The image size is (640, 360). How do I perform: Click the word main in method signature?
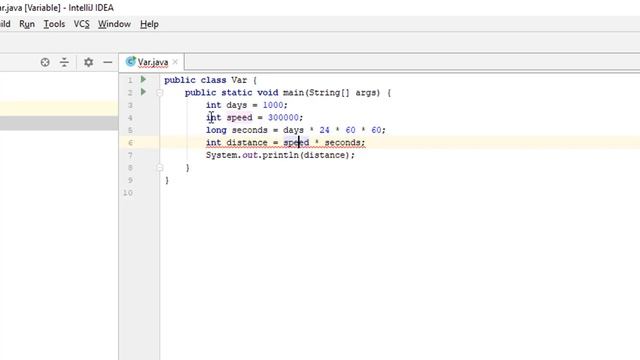click(x=293, y=93)
